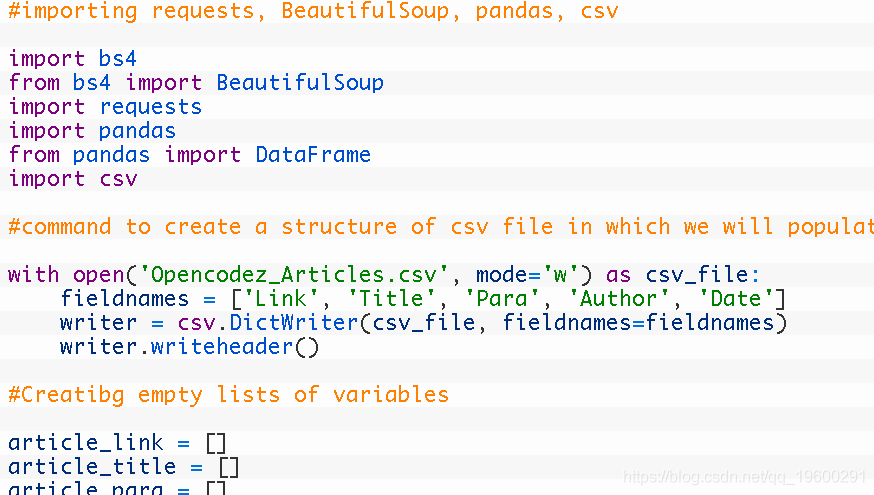The image size is (874, 495).
Task: Click DataFrame in the pandas import line
Action: (313, 154)
